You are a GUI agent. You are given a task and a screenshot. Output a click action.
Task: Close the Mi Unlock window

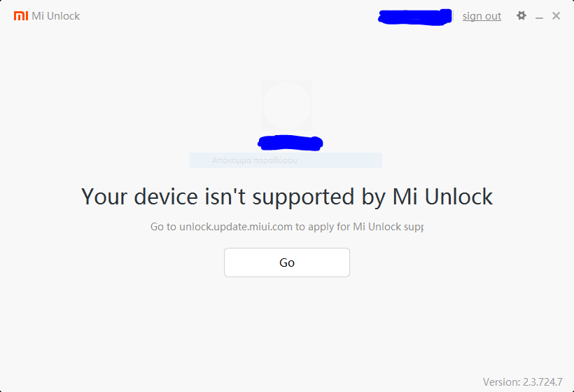pyautogui.click(x=556, y=15)
